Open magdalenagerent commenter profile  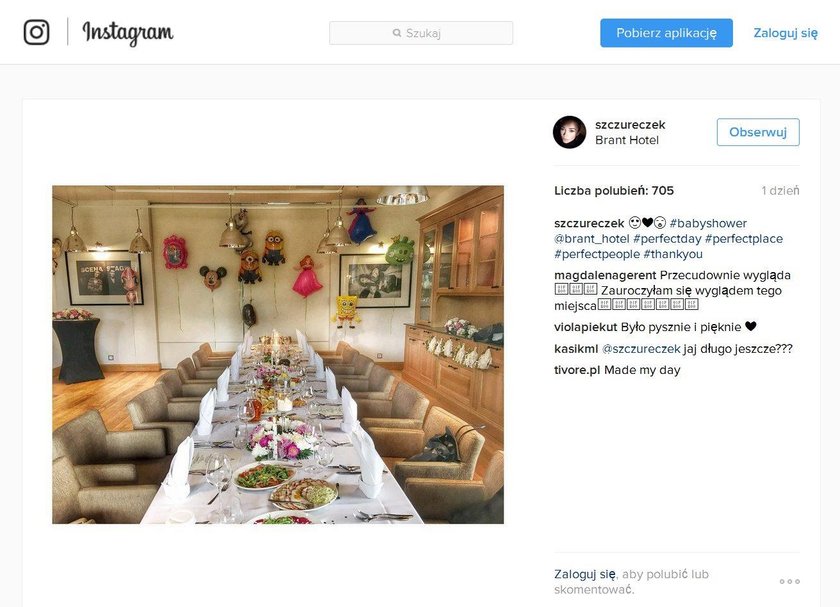605,275
